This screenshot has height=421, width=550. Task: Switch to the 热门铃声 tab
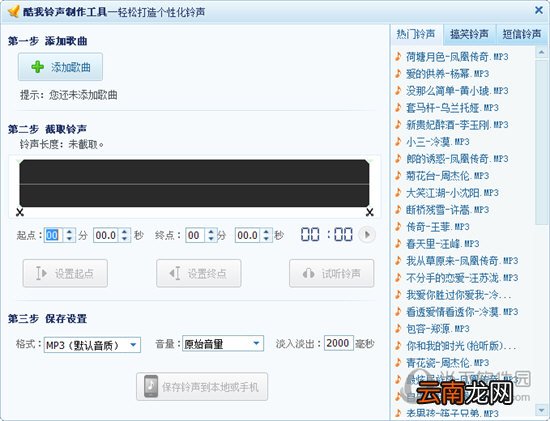[416, 34]
